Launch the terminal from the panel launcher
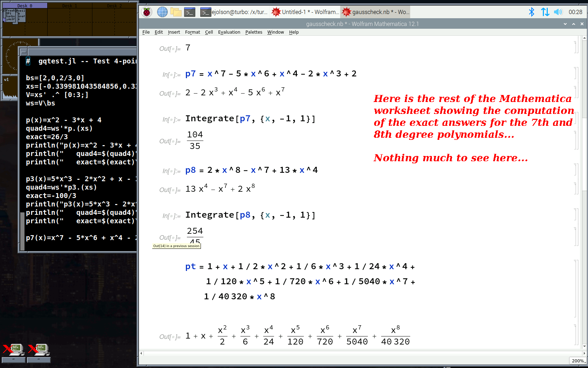The width and height of the screenshot is (588, 368). point(190,12)
